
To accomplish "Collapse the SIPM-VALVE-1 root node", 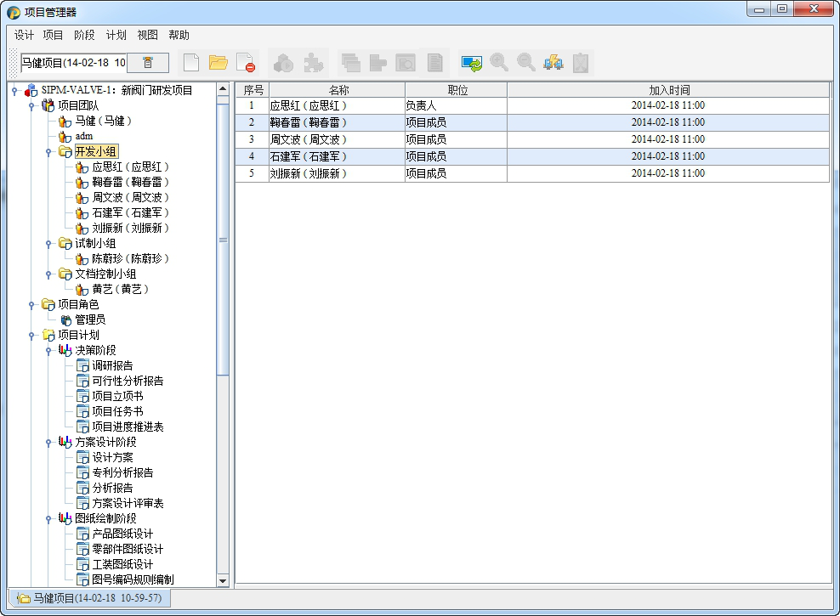I will [x=15, y=90].
